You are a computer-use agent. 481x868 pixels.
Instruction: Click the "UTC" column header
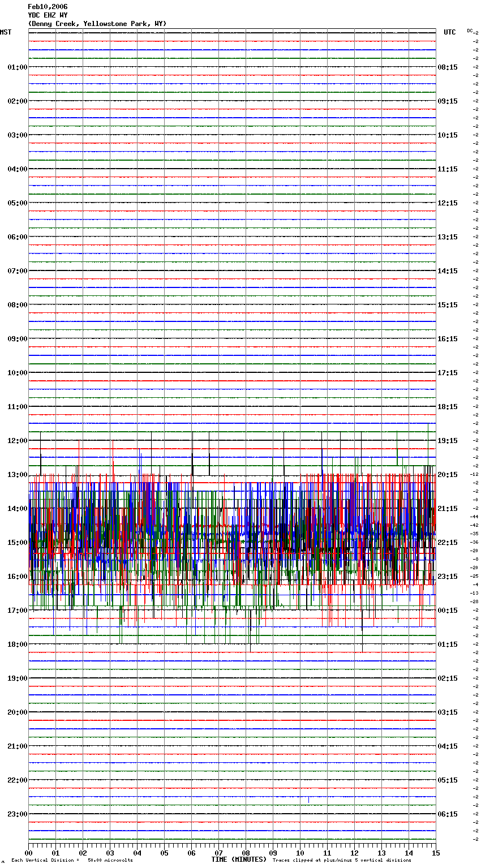tap(450, 32)
